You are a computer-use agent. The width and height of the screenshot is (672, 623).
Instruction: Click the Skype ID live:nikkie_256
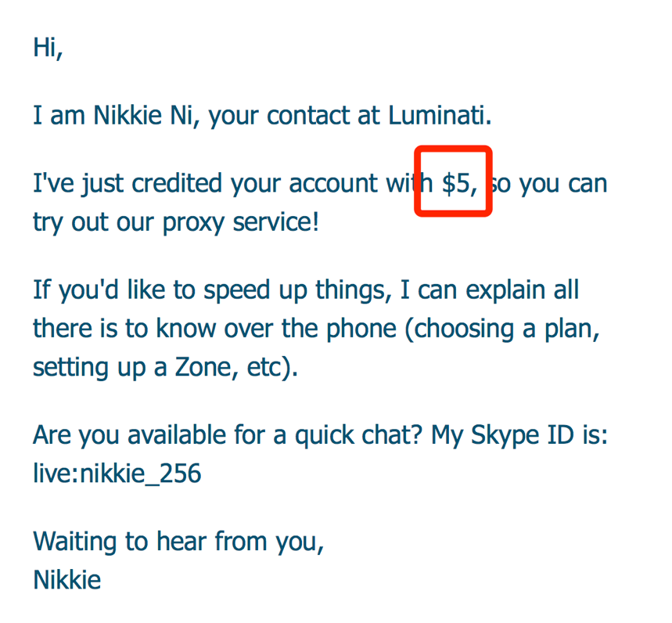[x=117, y=474]
